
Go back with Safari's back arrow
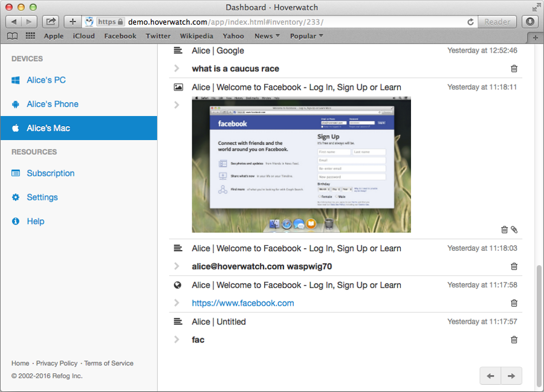14,22
